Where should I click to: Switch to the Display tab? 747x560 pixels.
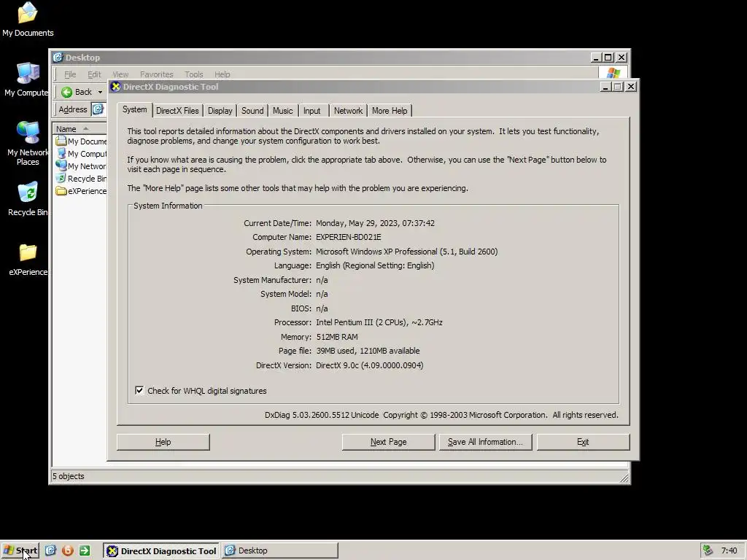(x=220, y=111)
